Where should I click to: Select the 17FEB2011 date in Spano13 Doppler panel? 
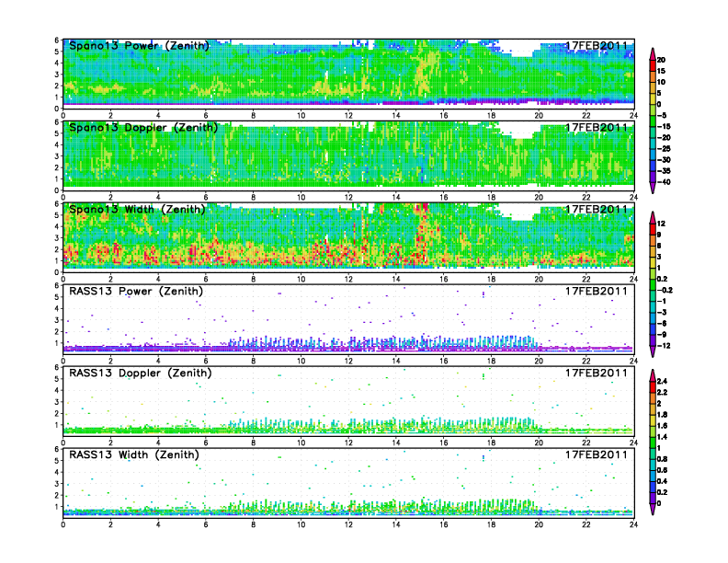click(x=597, y=127)
